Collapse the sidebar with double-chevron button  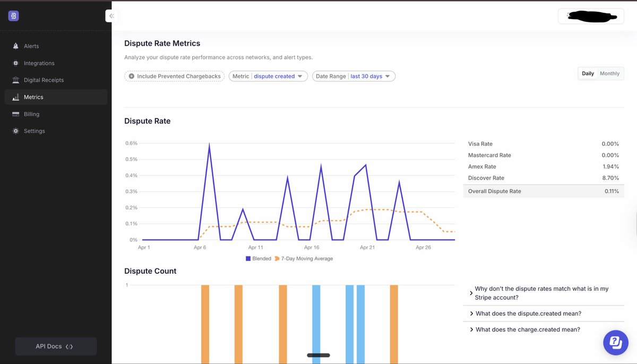click(x=111, y=16)
